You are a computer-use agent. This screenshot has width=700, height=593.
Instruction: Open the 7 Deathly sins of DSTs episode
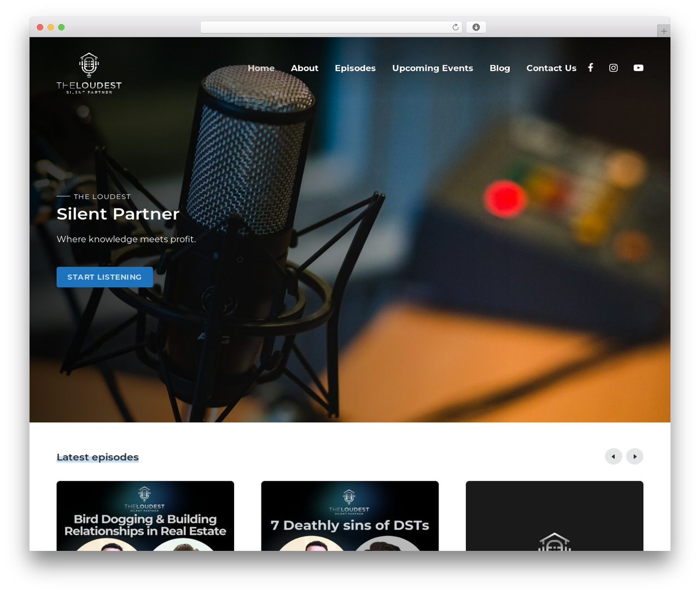[350, 516]
